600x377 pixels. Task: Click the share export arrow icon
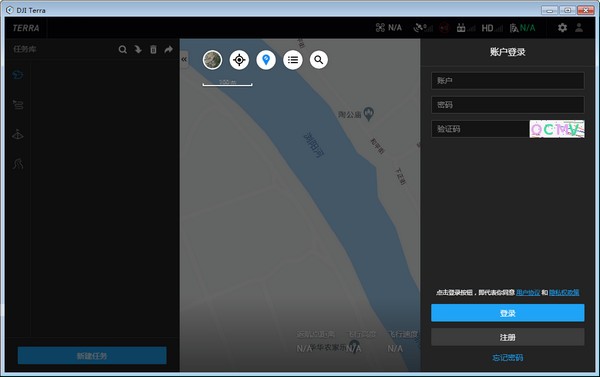click(x=168, y=49)
